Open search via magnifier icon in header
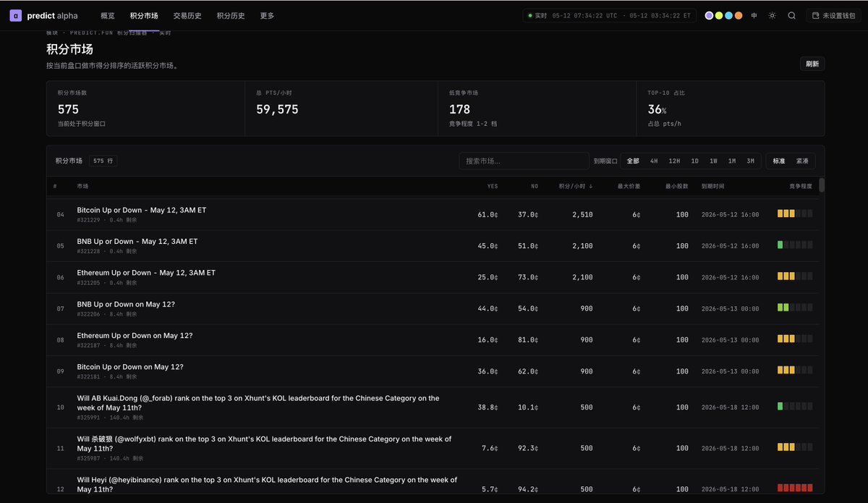The image size is (868, 503). pyautogui.click(x=791, y=15)
